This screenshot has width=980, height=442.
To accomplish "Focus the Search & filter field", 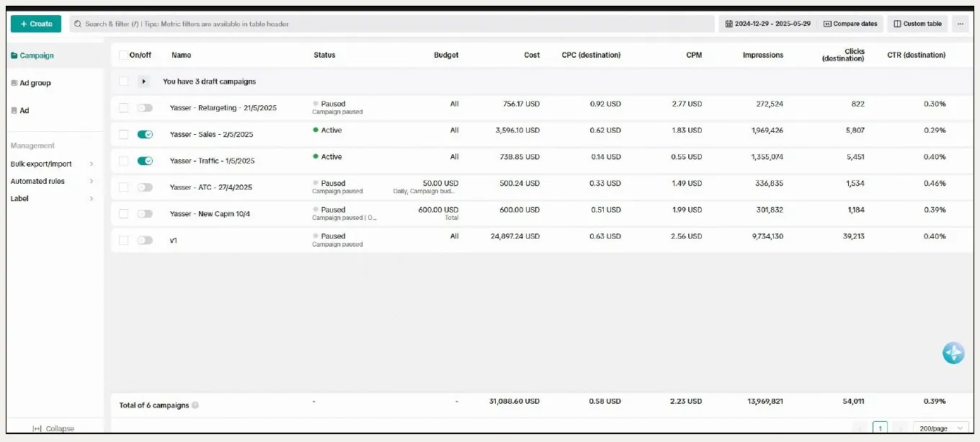I will pyautogui.click(x=392, y=24).
